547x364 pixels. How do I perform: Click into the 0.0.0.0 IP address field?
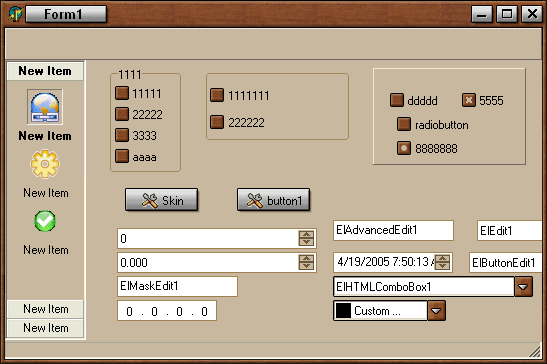pos(167,311)
